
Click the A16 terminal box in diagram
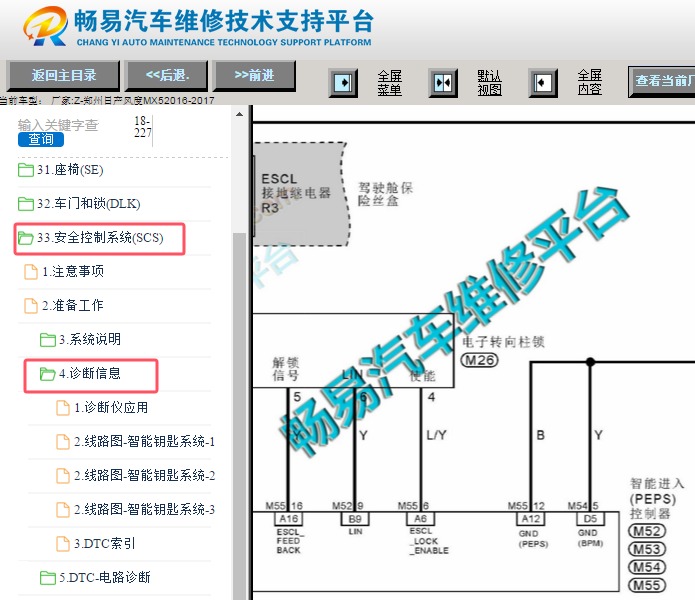click(289, 518)
